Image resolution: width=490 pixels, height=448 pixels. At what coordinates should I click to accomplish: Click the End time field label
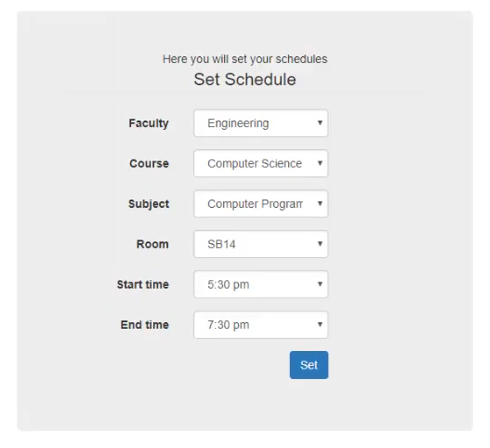click(x=145, y=325)
